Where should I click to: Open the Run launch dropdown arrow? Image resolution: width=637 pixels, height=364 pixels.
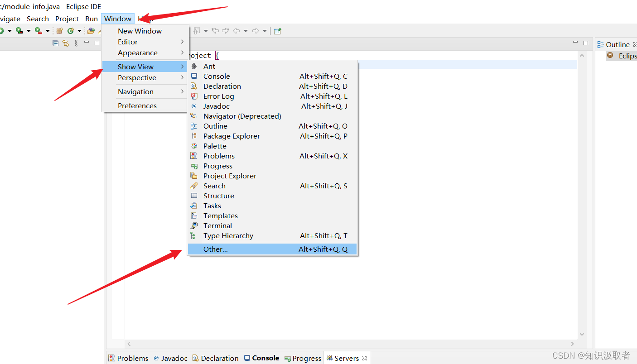[10, 31]
